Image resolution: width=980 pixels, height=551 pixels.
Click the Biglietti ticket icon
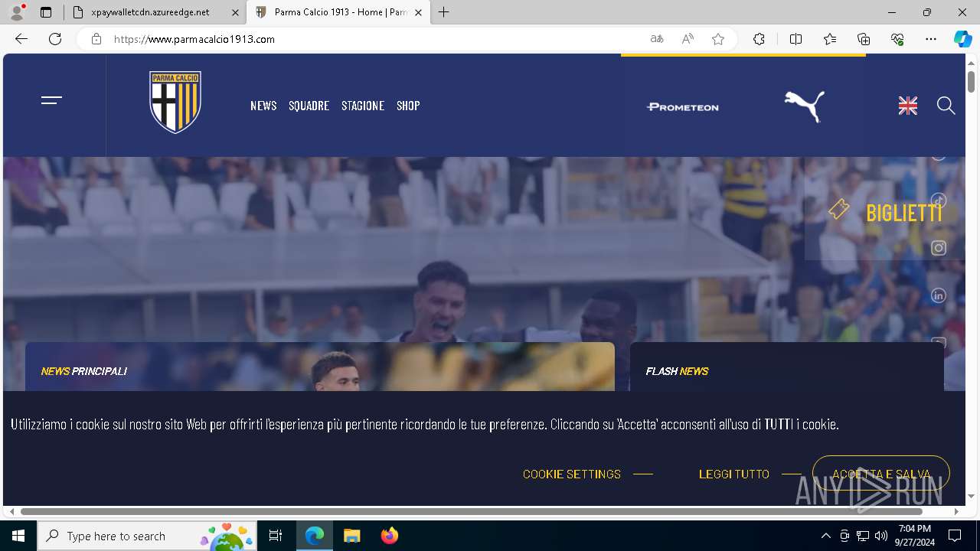point(839,209)
